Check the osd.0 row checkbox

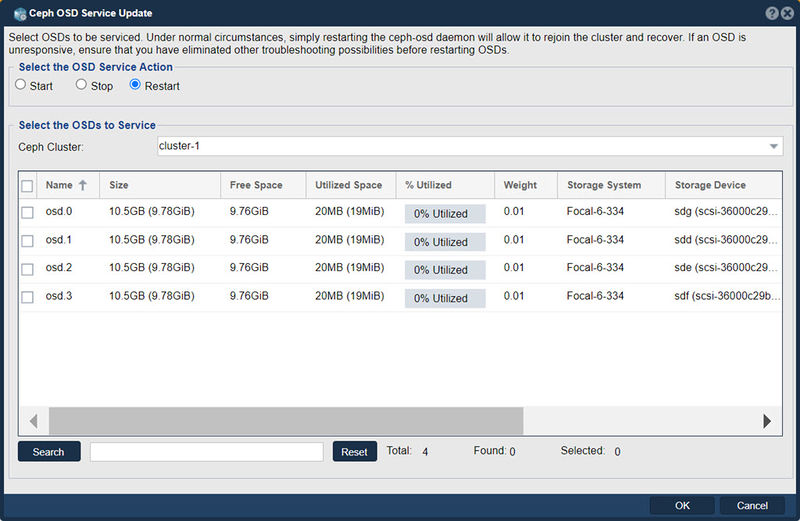pyautogui.click(x=27, y=212)
